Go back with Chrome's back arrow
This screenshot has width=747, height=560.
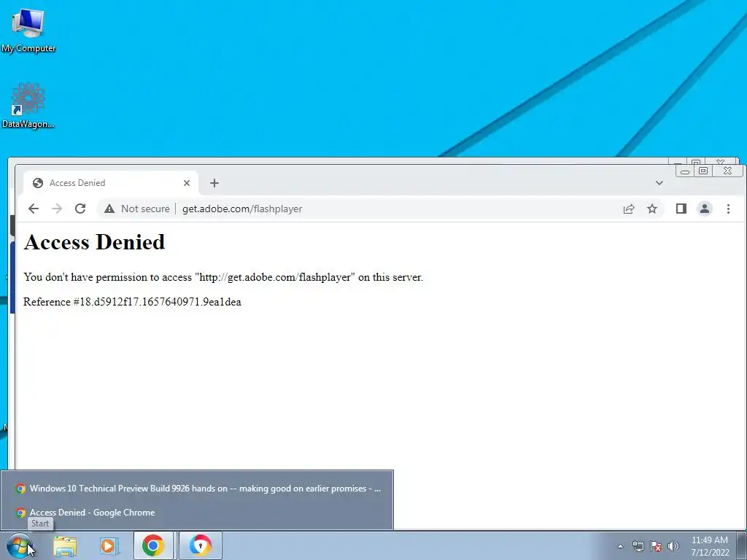(34, 209)
